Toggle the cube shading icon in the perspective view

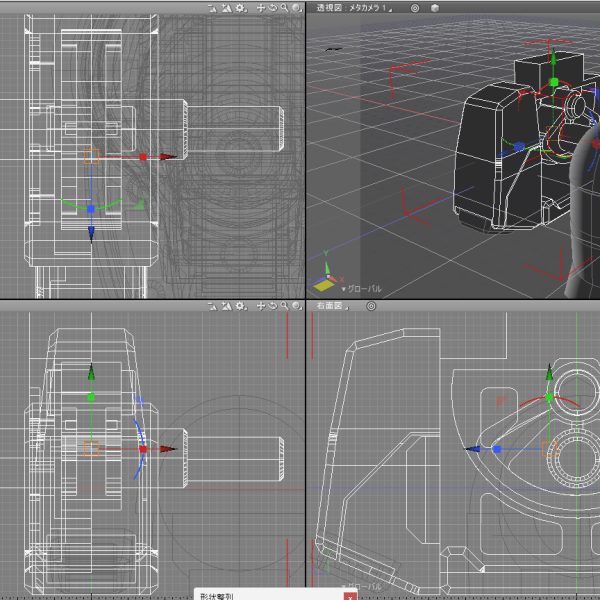435,8
